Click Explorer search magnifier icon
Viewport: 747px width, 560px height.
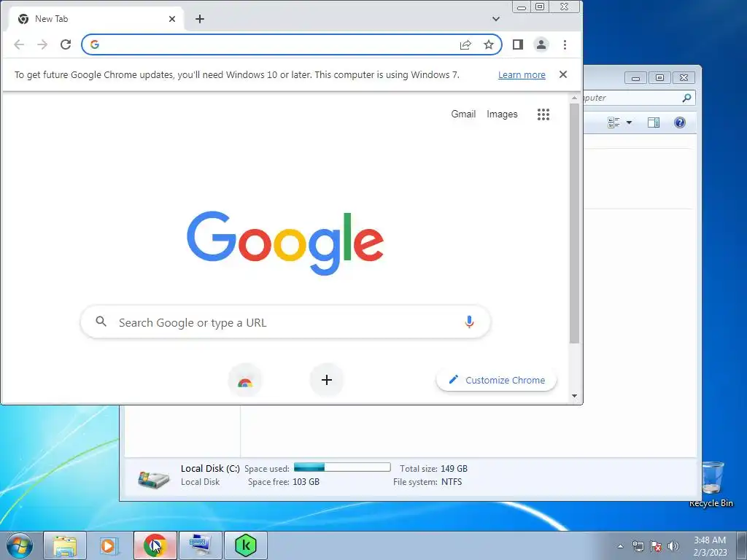coord(686,98)
